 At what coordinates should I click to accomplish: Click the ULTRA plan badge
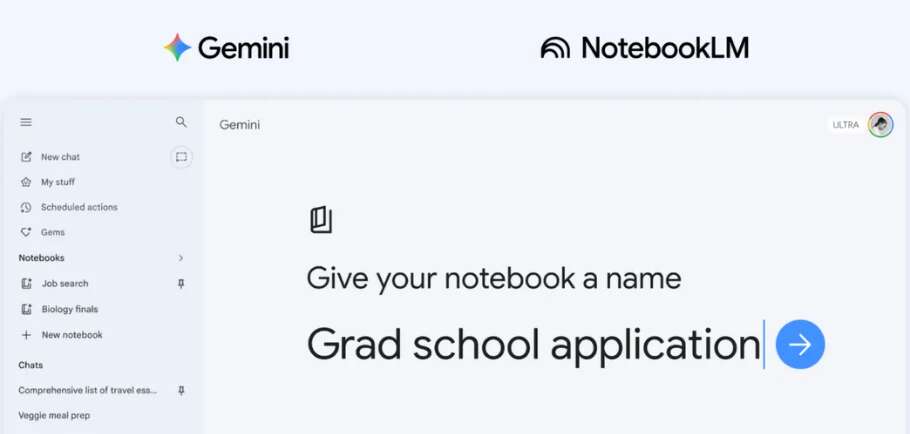click(x=845, y=125)
